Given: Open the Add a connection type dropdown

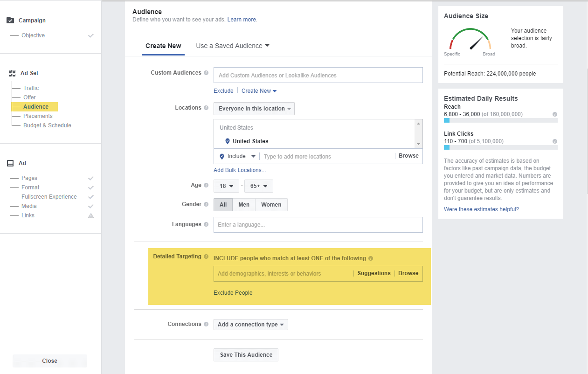Looking at the screenshot, I should [x=250, y=324].
